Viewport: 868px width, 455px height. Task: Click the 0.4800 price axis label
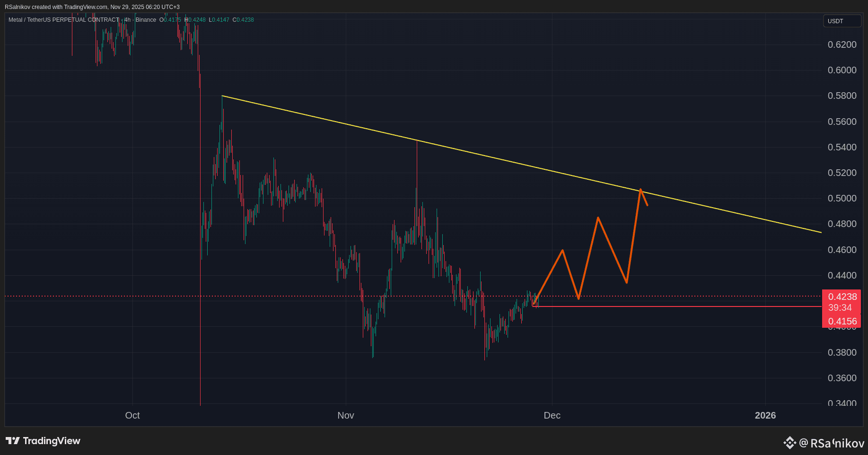tap(842, 224)
